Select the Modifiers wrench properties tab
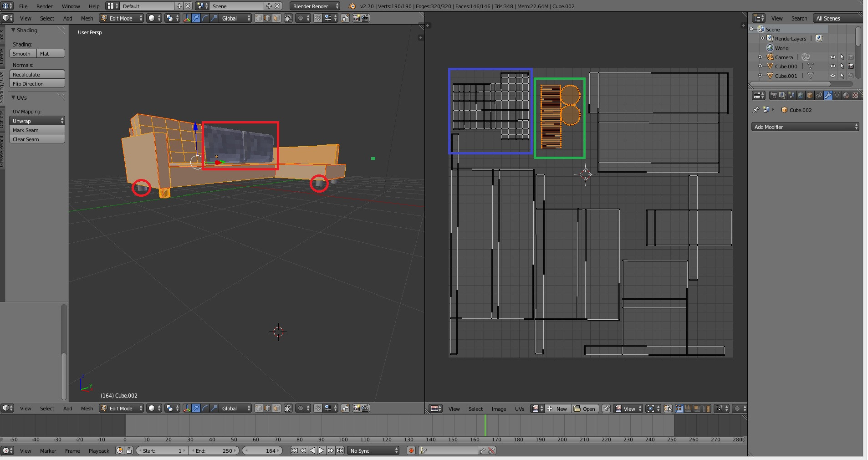Image resolution: width=868 pixels, height=460 pixels. pos(828,95)
